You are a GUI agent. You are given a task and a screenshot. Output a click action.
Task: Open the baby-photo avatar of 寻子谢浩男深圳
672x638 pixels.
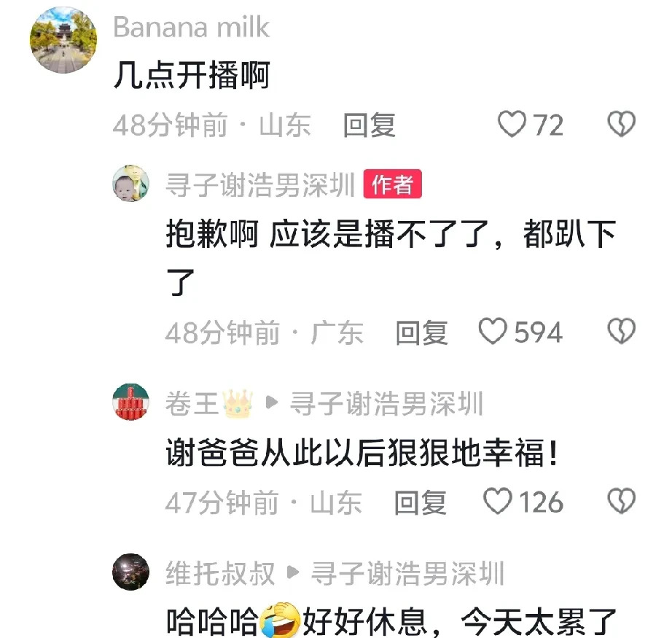coord(130,183)
